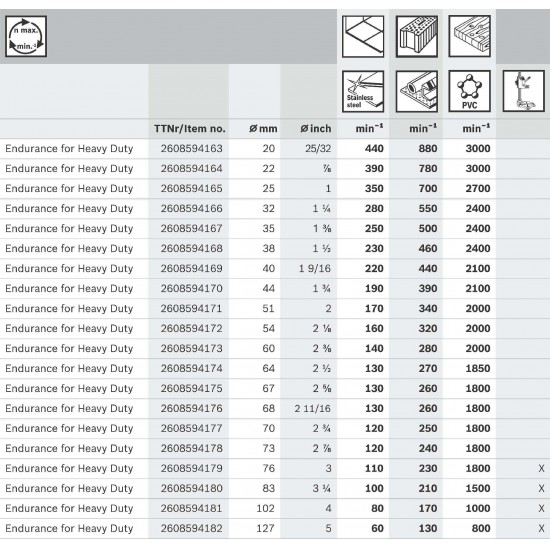Click the Ø inch column header

(316, 129)
